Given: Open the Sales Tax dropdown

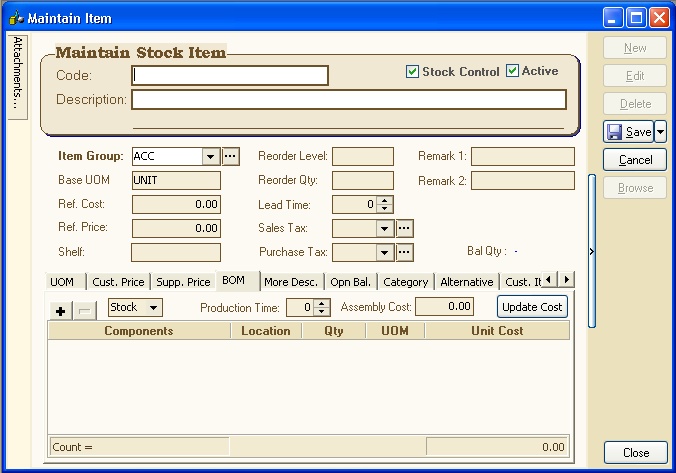Looking at the screenshot, I should tap(385, 229).
